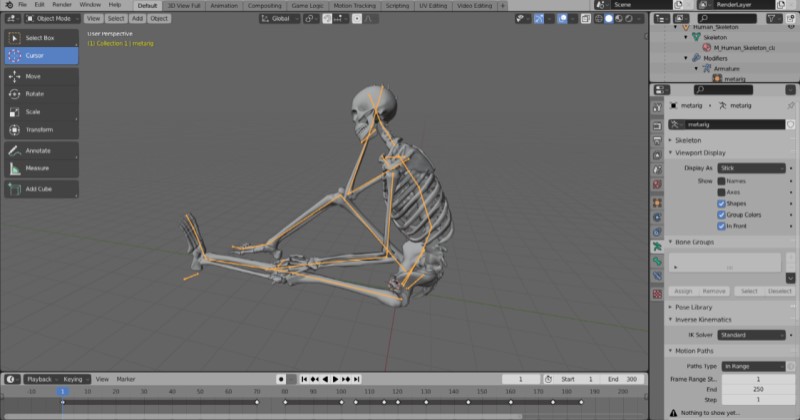800x420 pixels.
Task: Choose the Transform tool
Action: tap(40, 130)
